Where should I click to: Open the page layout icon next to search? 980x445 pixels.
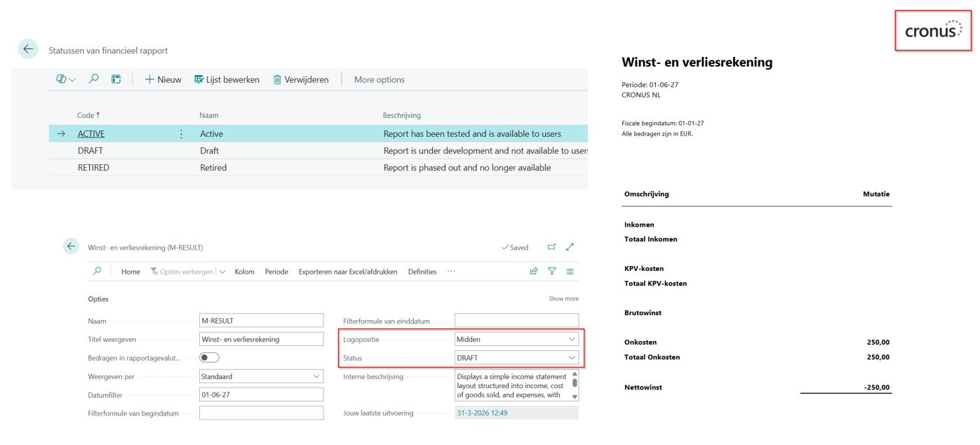click(x=116, y=79)
